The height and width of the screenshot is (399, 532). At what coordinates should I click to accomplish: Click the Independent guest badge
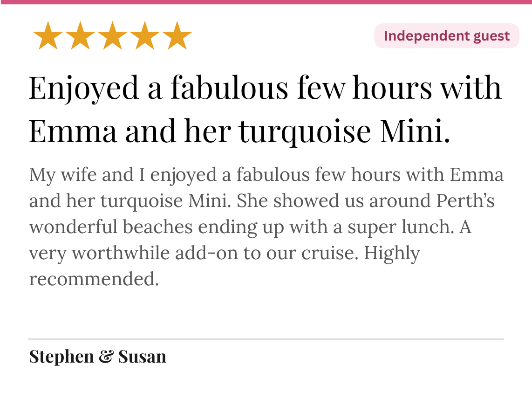click(446, 35)
